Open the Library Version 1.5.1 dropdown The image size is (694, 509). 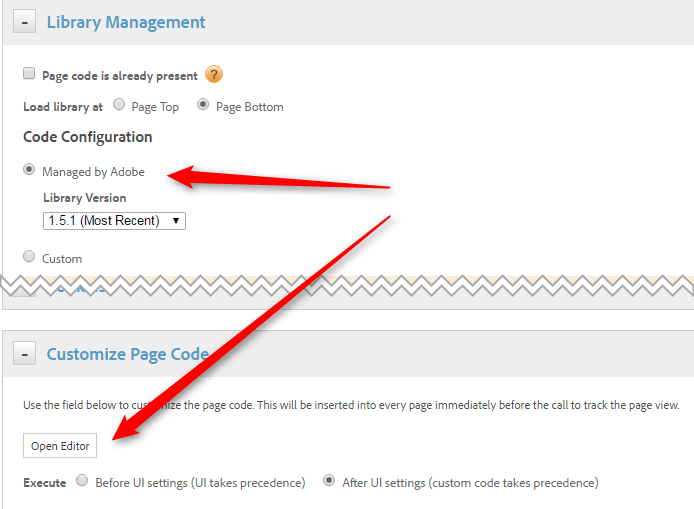coord(114,220)
